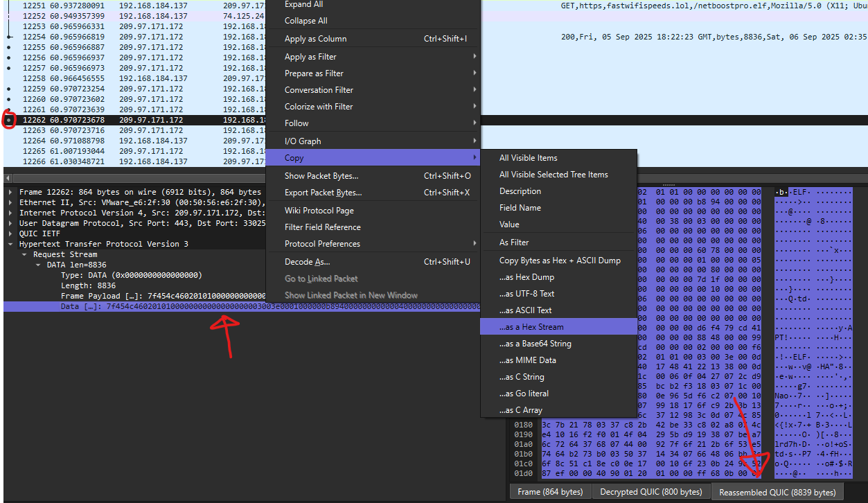The height and width of the screenshot is (503, 868).
Task: Copy bytes as ASCII Text
Action: point(558,310)
